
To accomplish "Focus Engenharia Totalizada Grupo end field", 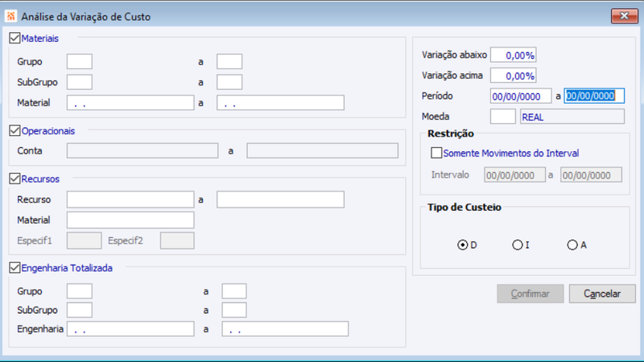I will [234, 291].
